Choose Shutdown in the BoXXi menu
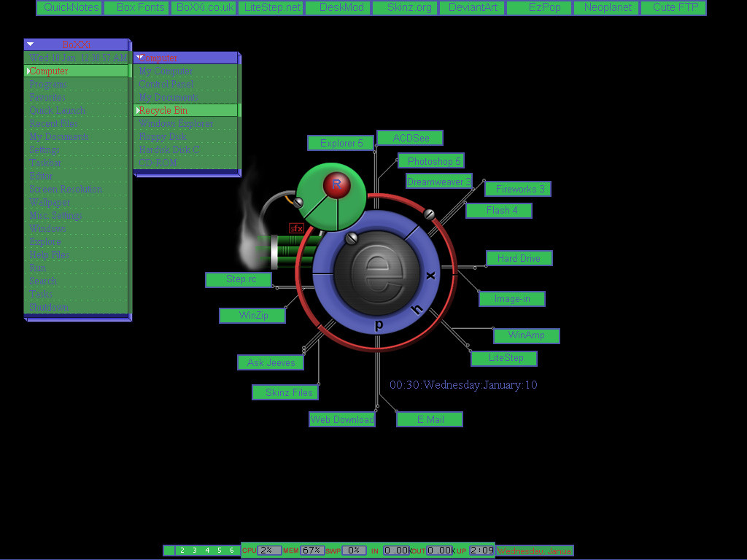This screenshot has width=747, height=560. pos(76,307)
